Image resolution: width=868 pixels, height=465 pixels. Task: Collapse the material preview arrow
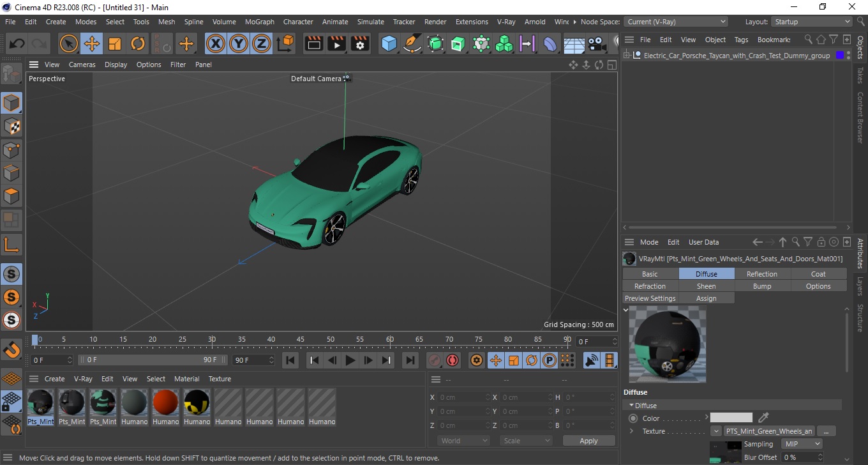626,310
